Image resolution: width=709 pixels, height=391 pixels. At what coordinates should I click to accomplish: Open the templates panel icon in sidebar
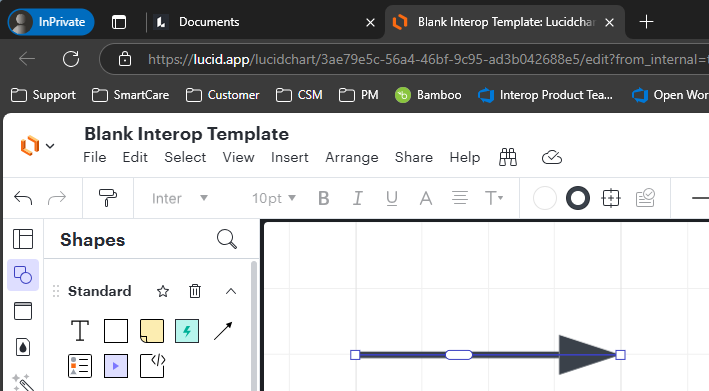[23, 239]
